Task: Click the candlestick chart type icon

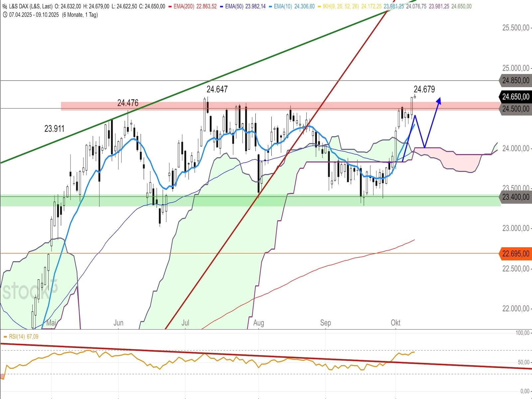Action: 5,6
